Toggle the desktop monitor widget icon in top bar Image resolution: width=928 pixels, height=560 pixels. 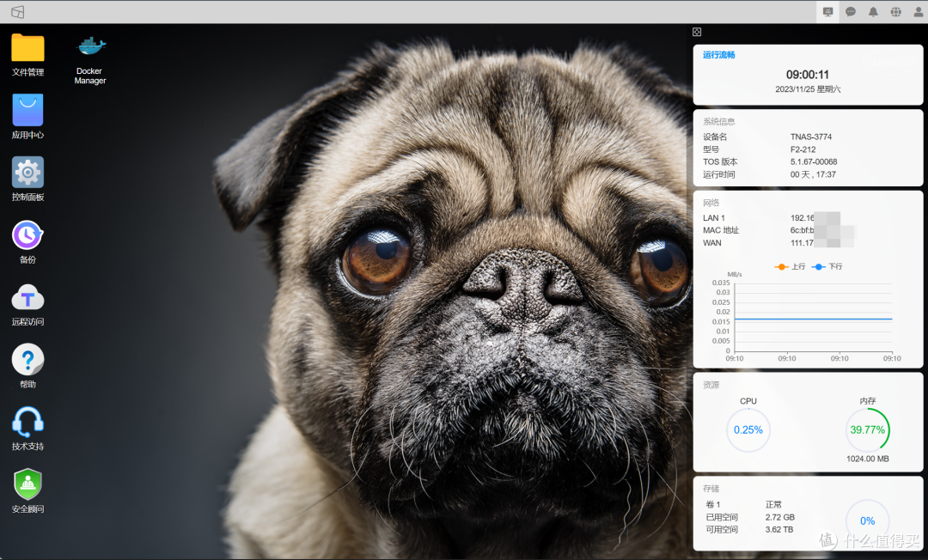point(827,12)
